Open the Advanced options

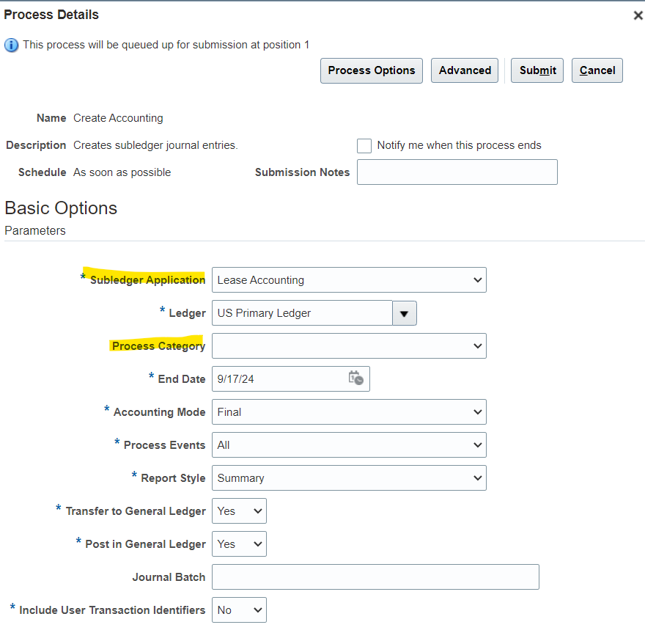[464, 70]
